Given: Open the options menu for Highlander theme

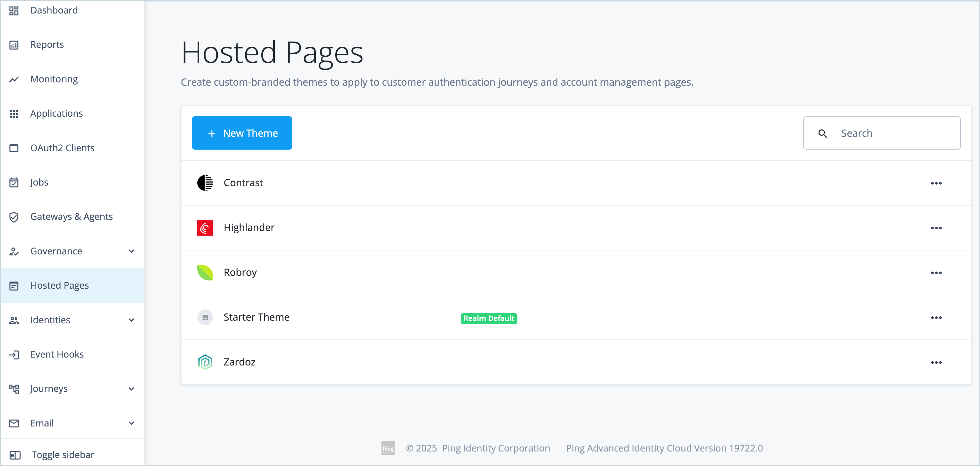Looking at the screenshot, I should point(937,228).
